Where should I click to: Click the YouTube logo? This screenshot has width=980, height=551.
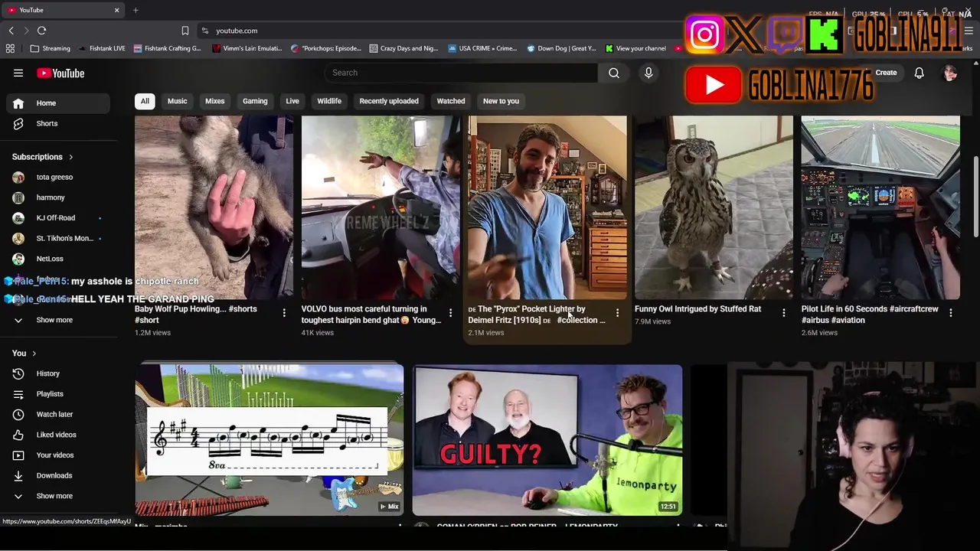(x=60, y=73)
